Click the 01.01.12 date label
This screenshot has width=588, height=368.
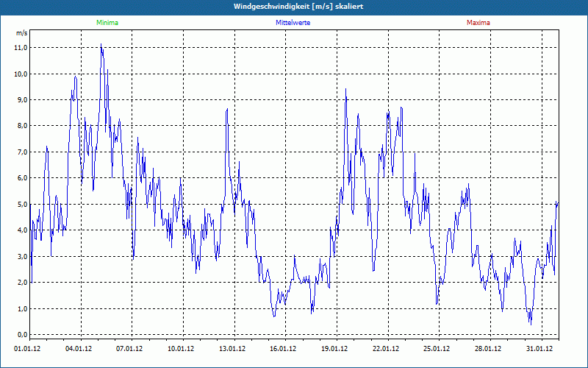(27, 349)
